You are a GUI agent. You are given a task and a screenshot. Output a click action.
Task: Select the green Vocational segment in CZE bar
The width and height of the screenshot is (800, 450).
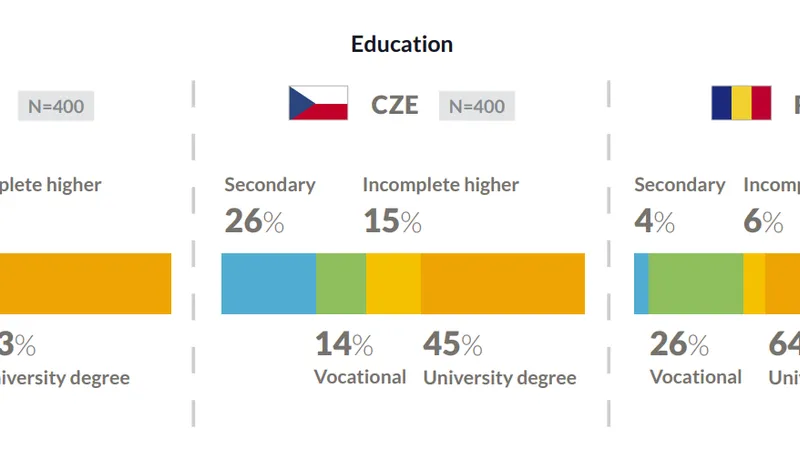341,284
